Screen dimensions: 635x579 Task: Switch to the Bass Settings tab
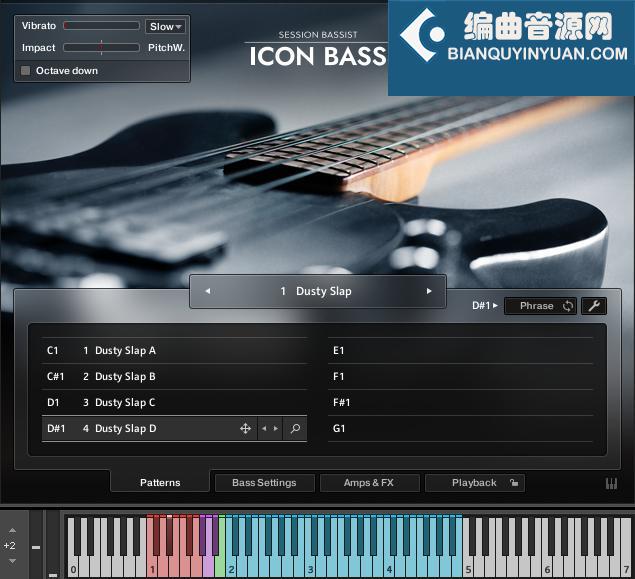264,483
